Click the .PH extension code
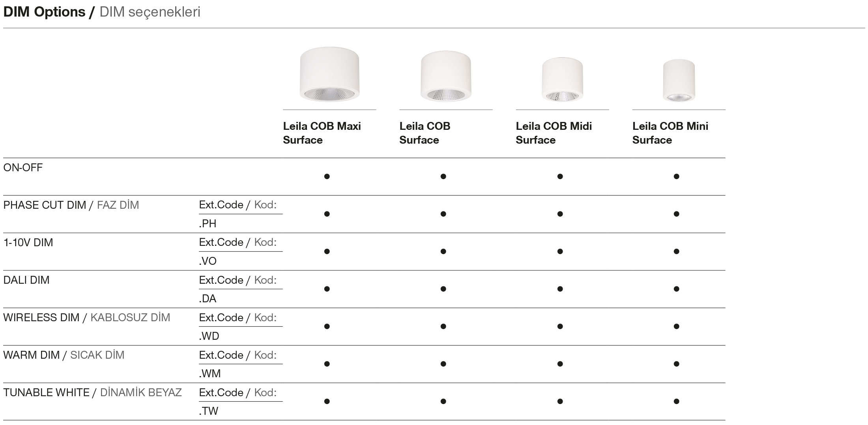The height and width of the screenshot is (425, 868). pyautogui.click(x=208, y=224)
